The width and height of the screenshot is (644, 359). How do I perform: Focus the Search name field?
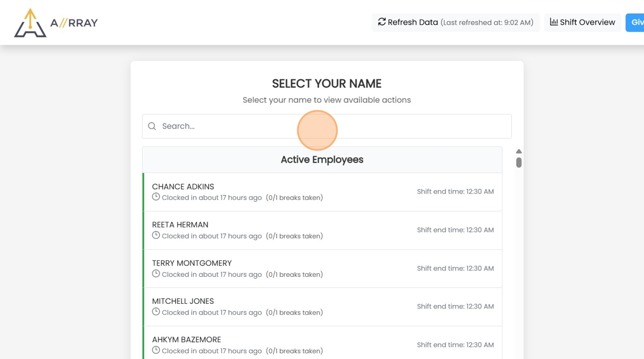(327, 126)
